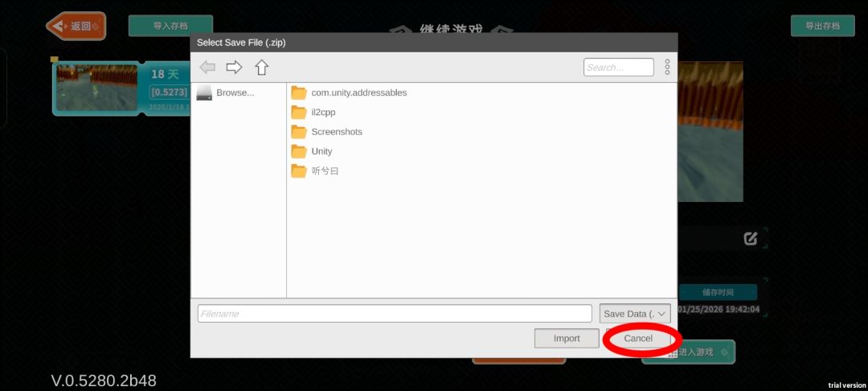Click the 储存时间 label
This screenshot has height=391, width=868.
(x=718, y=292)
